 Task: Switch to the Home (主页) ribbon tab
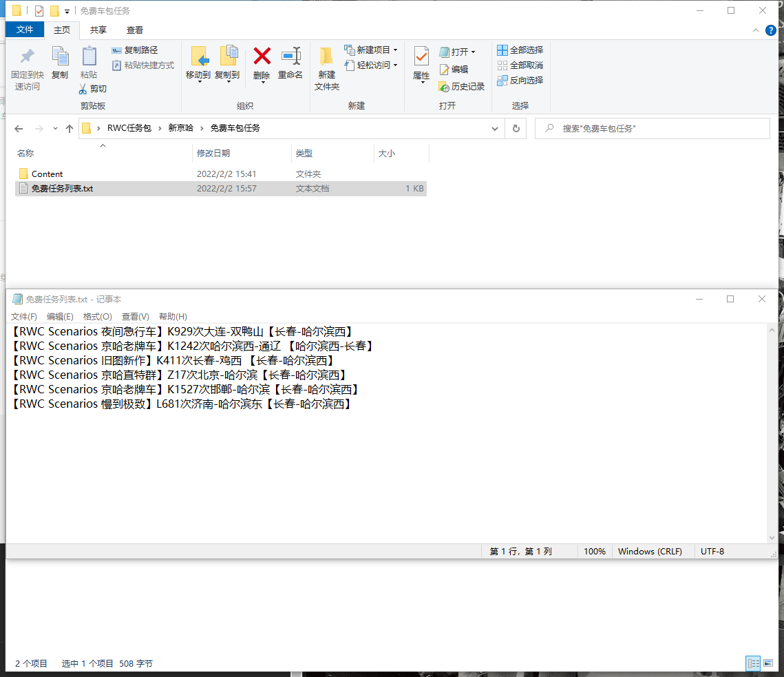coord(62,30)
